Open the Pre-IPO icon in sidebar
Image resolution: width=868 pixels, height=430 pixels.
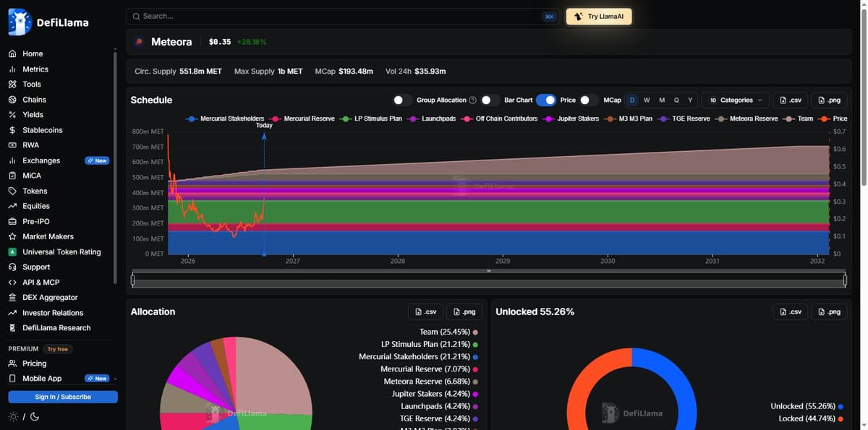(x=12, y=222)
